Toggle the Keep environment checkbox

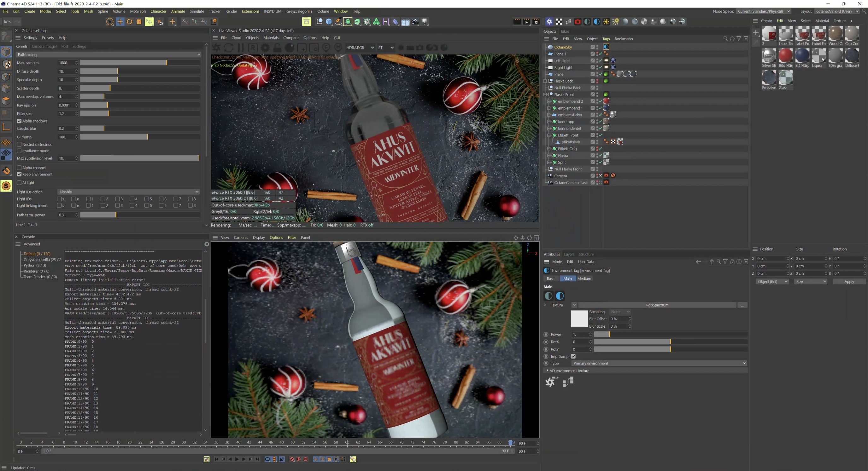click(19, 175)
